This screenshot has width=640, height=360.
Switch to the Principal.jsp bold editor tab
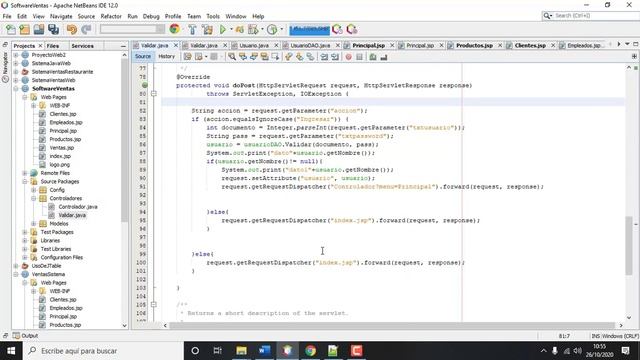tap(369, 45)
